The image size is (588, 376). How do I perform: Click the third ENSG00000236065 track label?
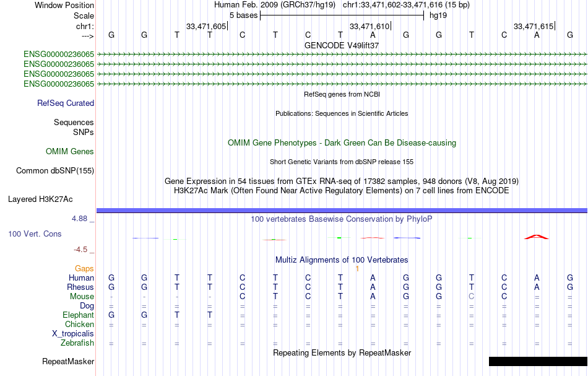[59, 74]
